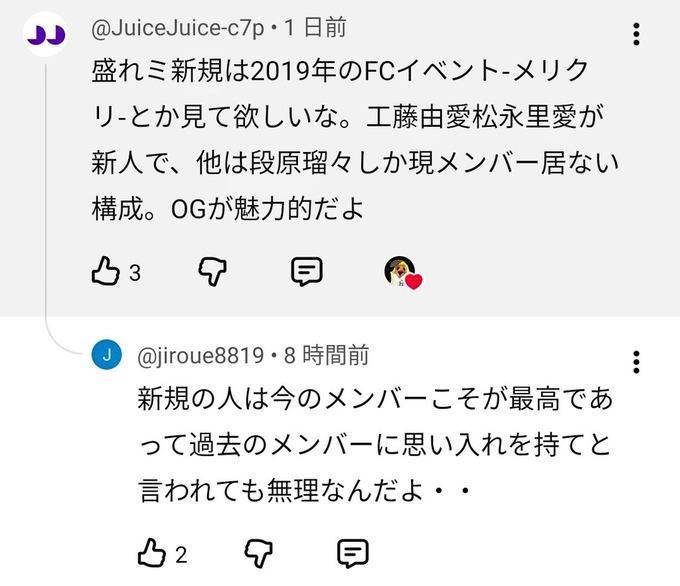Reply to the @JuiceJuice-c7p comment
The image size is (680, 586).
(x=307, y=272)
